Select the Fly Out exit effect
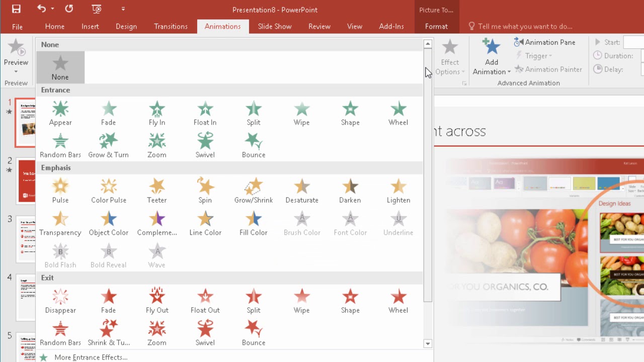 click(x=156, y=301)
